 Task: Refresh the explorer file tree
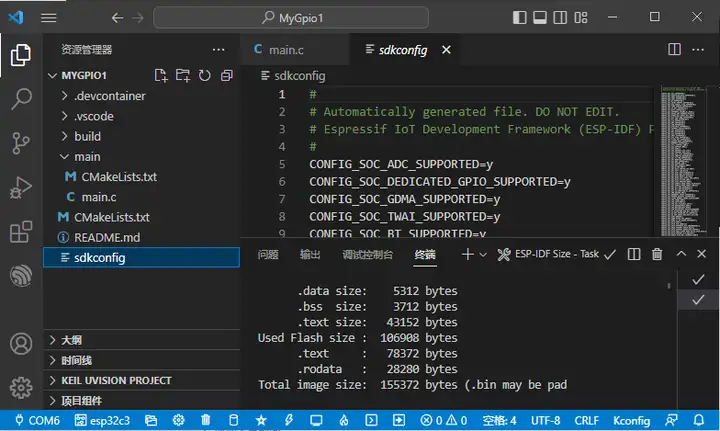click(205, 76)
